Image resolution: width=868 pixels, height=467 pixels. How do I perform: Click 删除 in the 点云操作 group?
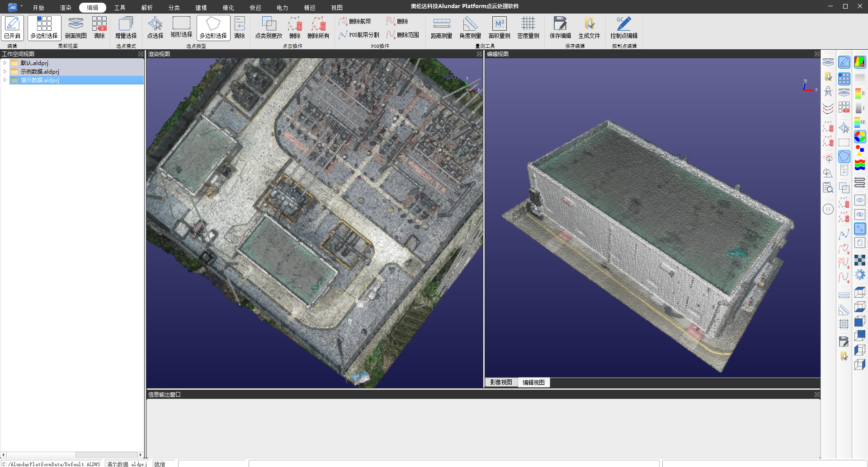(295, 28)
